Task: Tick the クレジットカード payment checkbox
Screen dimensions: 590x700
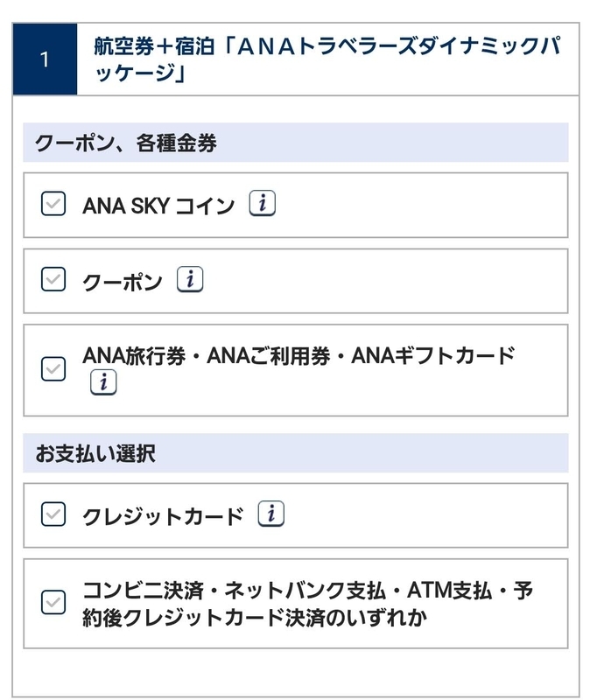Action: point(53,514)
